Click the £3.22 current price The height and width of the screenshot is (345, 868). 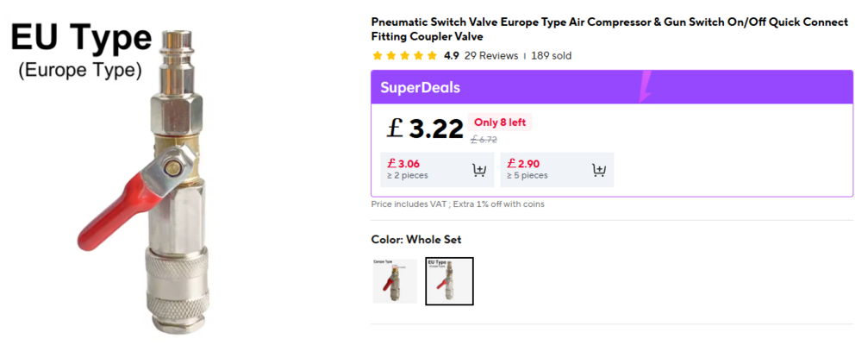426,129
